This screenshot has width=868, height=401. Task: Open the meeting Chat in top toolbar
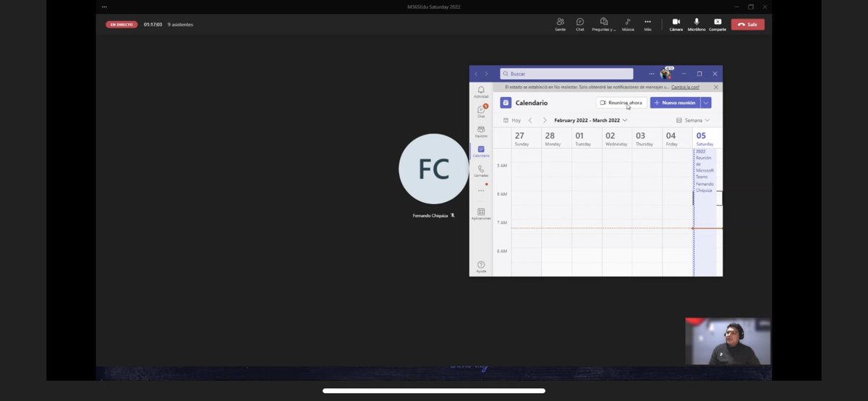coord(580,24)
